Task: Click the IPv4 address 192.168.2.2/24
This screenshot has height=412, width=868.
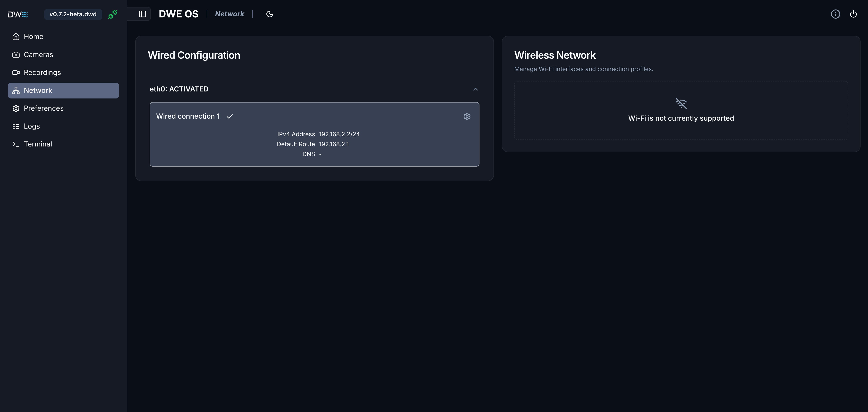Action: tap(339, 134)
